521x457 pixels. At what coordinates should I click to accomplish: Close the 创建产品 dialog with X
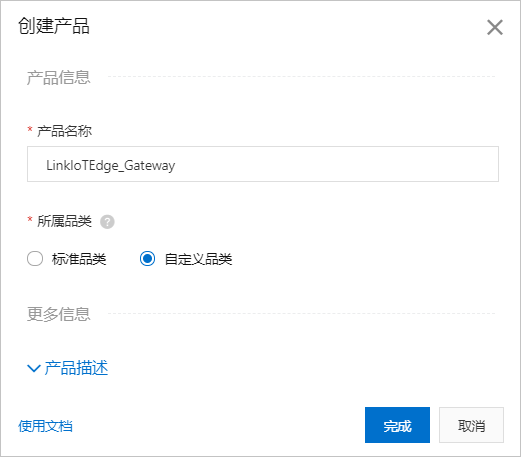click(495, 27)
